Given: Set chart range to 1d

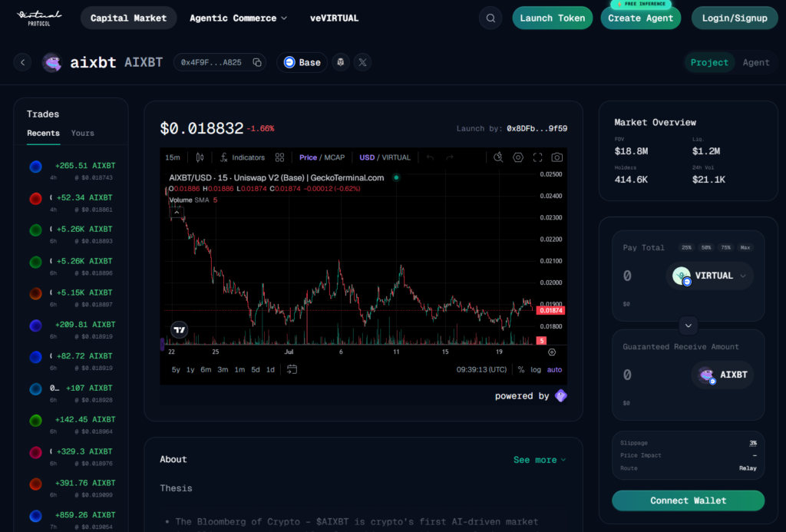Looking at the screenshot, I should pyautogui.click(x=270, y=369).
